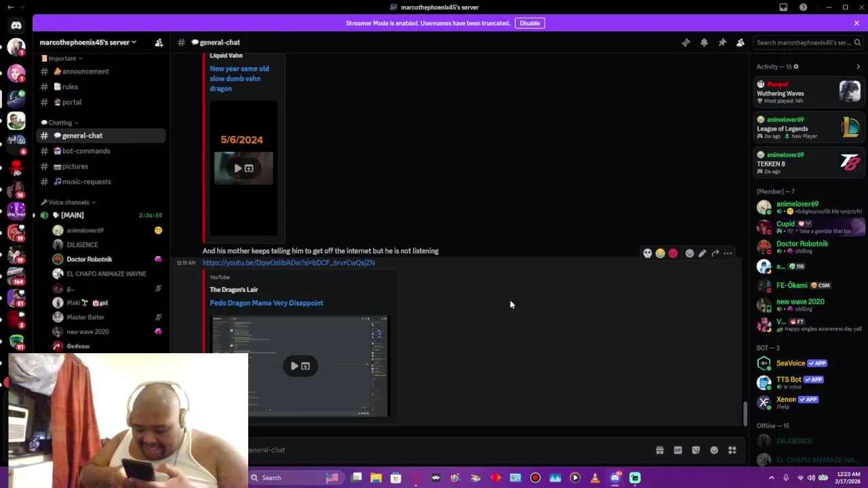868x488 pixels.
Task: Show pinned messages
Action: [x=722, y=42]
